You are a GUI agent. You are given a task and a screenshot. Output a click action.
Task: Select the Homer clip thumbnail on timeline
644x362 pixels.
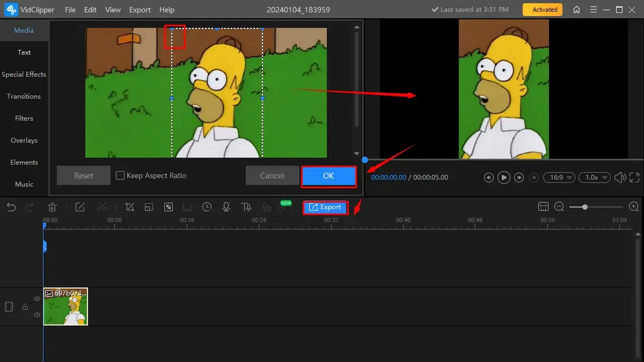(65, 307)
